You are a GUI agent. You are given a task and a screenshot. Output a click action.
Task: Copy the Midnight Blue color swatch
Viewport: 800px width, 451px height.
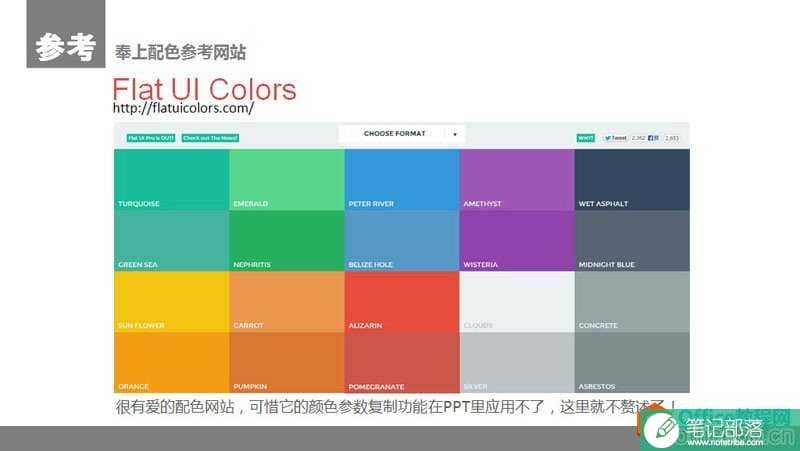632,241
